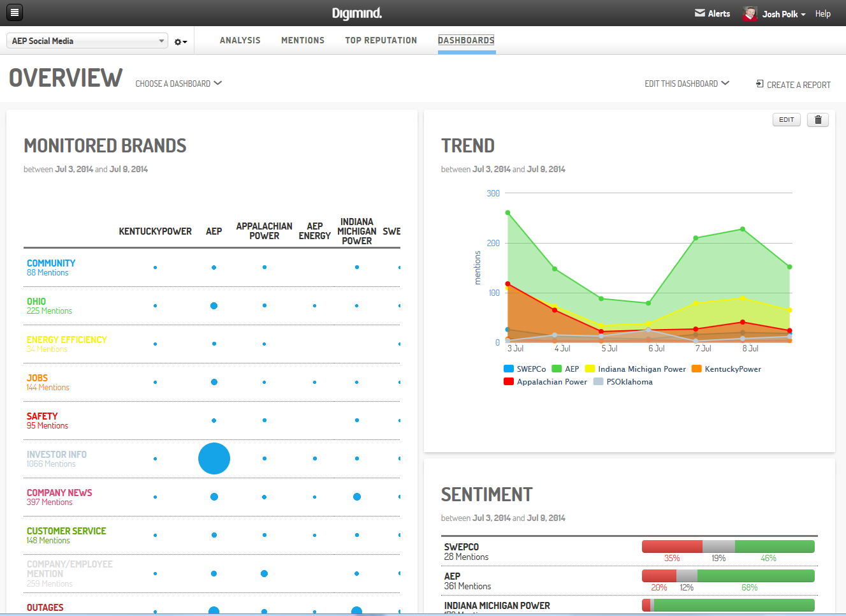Click the large AEP Investor Info bubble
Image resolution: width=846 pixels, height=616 pixels.
(x=214, y=458)
